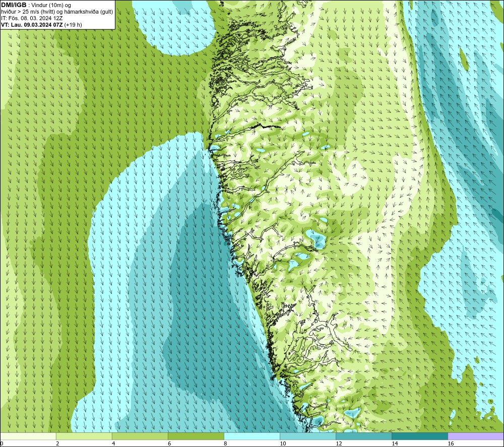Click the scale label '10'
Screen dimensions: 504x447
[283, 443]
